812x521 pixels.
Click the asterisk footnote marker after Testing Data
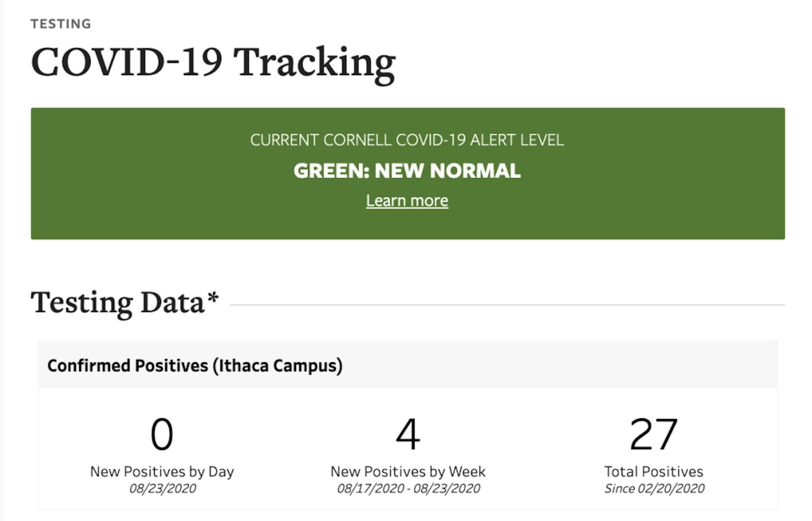213,298
